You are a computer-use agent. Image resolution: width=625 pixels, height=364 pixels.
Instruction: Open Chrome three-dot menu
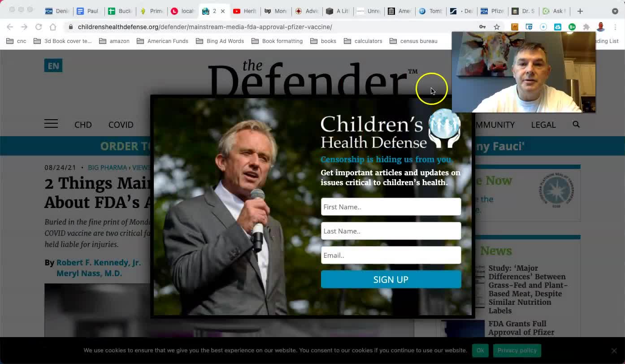(615, 27)
